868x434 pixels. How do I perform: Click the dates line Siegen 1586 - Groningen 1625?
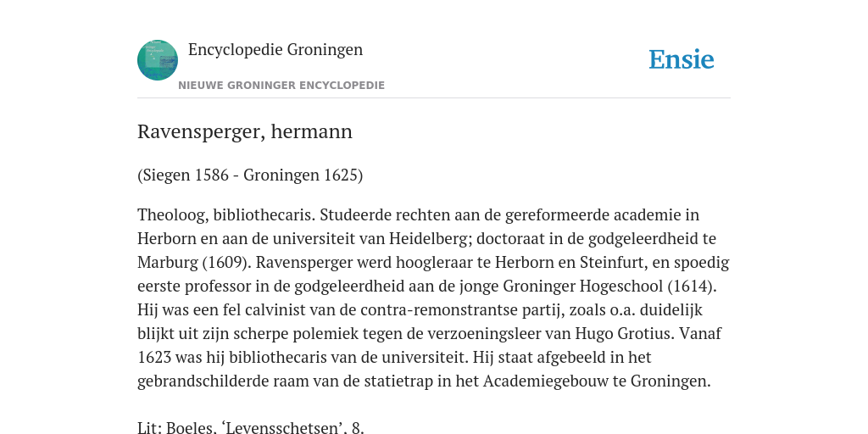click(x=250, y=175)
